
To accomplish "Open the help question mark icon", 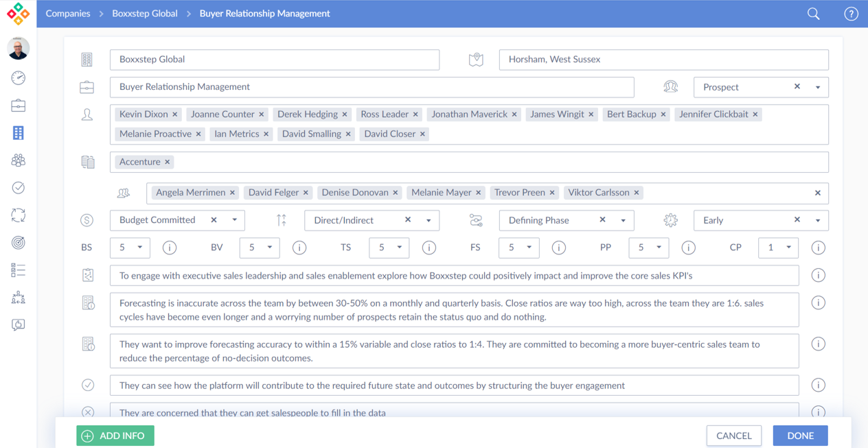I will 851,14.
